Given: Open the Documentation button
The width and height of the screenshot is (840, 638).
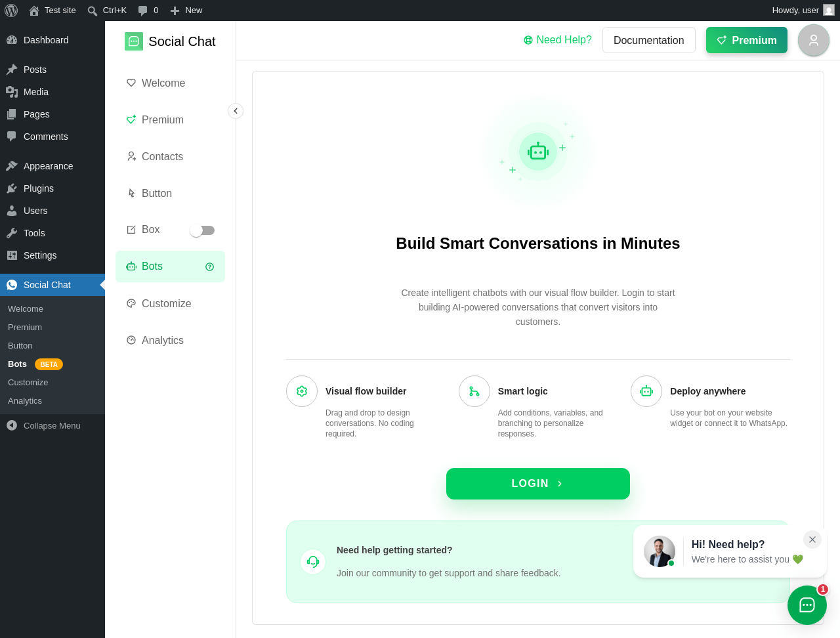Looking at the screenshot, I should pos(649,40).
